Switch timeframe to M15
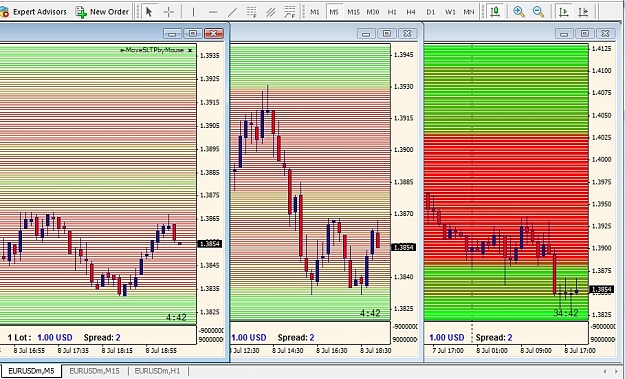Image resolution: width=625 pixels, height=379 pixels. [x=354, y=12]
